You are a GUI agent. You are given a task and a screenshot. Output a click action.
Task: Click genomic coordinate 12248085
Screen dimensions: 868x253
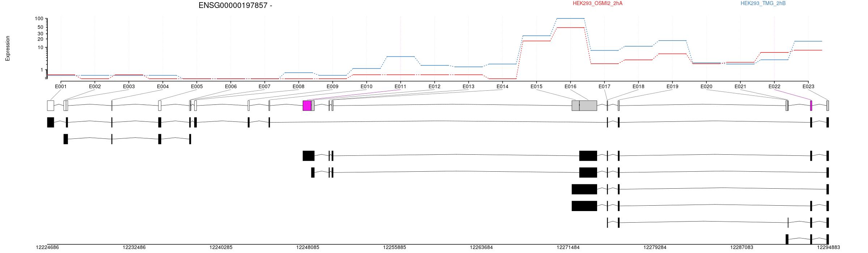pyautogui.click(x=308, y=248)
